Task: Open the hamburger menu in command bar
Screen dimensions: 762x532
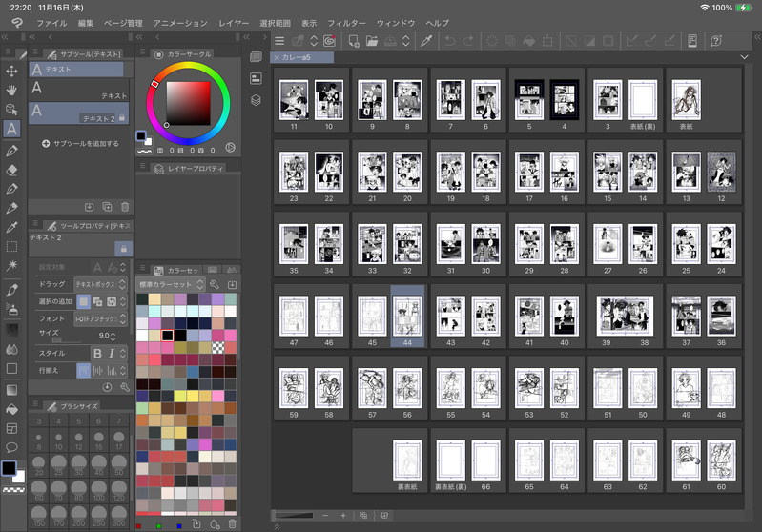Action: pyautogui.click(x=279, y=41)
